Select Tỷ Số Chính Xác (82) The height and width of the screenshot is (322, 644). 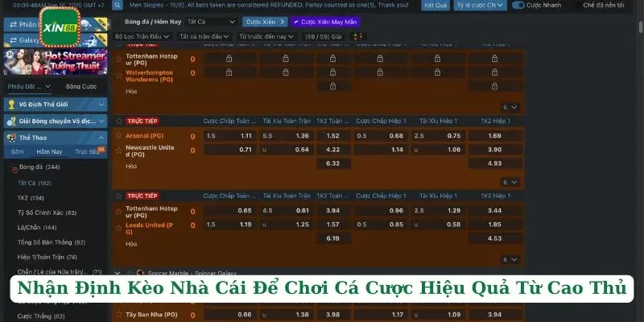pyautogui.click(x=47, y=213)
